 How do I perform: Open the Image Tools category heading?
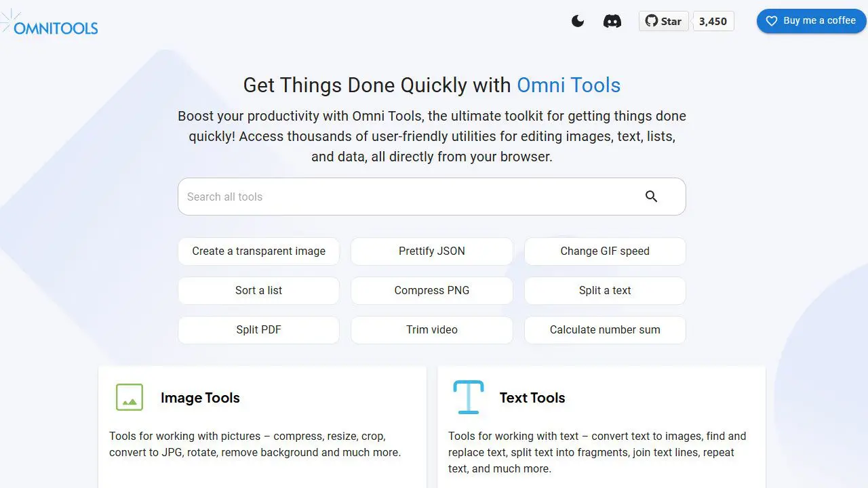click(x=200, y=398)
